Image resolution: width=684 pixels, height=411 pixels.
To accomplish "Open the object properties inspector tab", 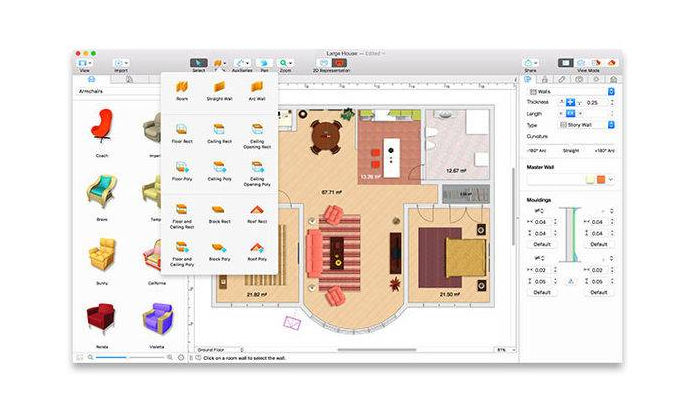I will coord(528,79).
